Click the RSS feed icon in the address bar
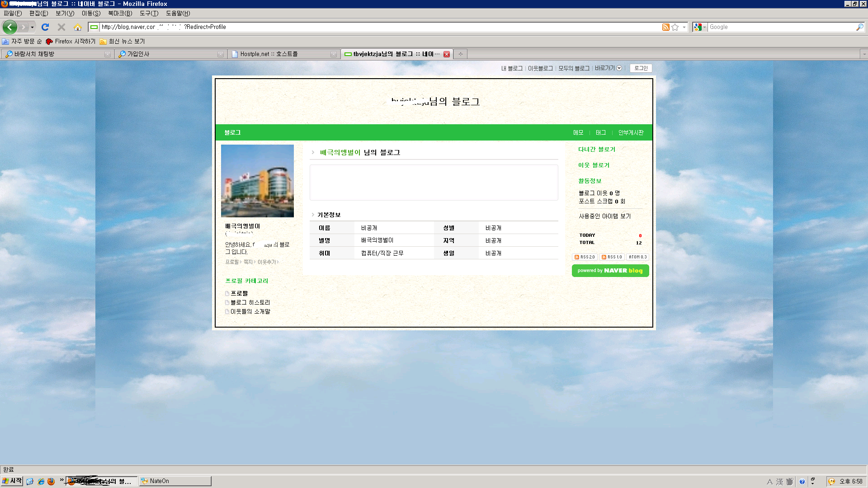 click(x=665, y=27)
